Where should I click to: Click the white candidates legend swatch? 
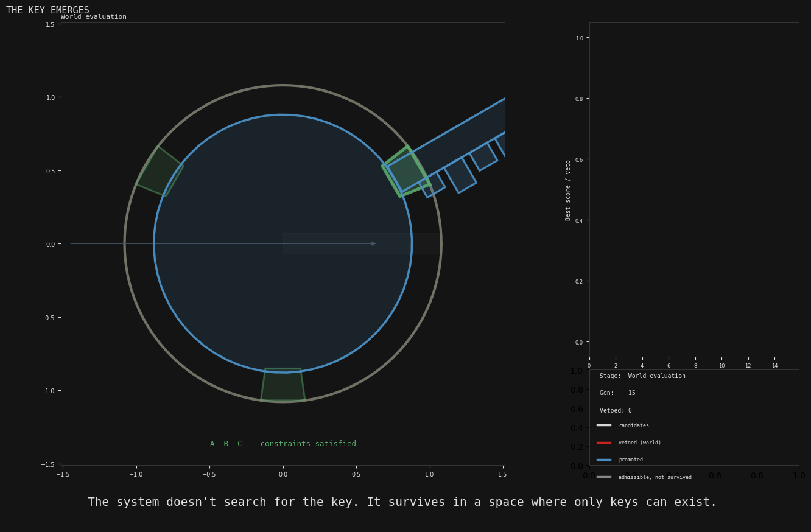point(603,425)
